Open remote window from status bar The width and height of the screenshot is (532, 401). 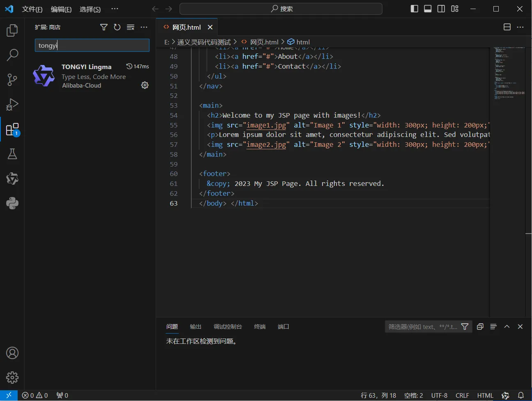tap(9, 395)
